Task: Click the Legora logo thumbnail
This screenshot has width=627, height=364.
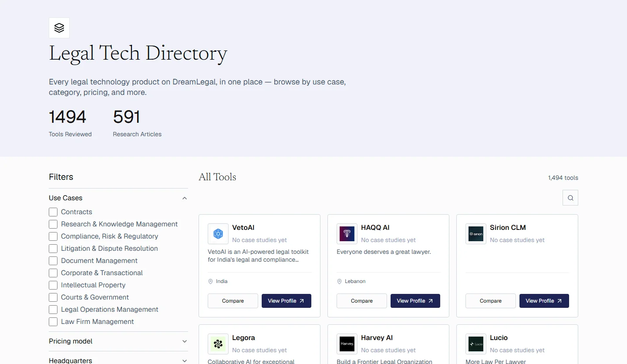Action: tap(218, 344)
